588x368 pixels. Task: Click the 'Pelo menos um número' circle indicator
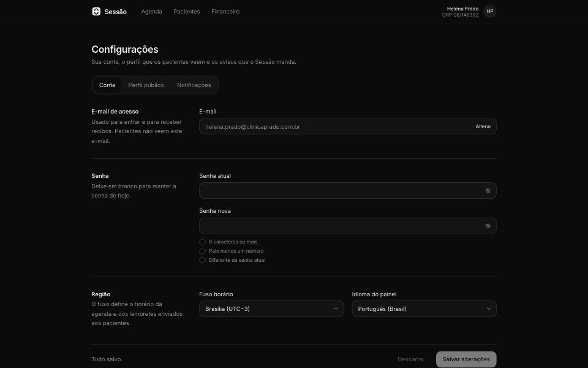[x=203, y=251]
